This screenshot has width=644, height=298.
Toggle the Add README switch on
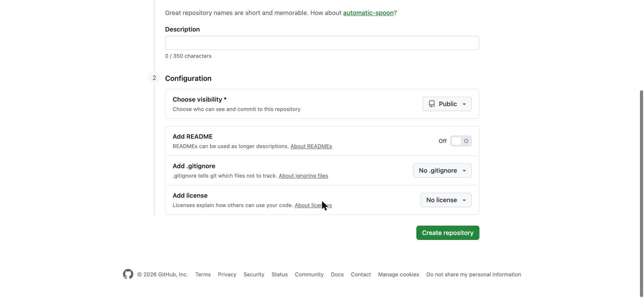point(461,141)
